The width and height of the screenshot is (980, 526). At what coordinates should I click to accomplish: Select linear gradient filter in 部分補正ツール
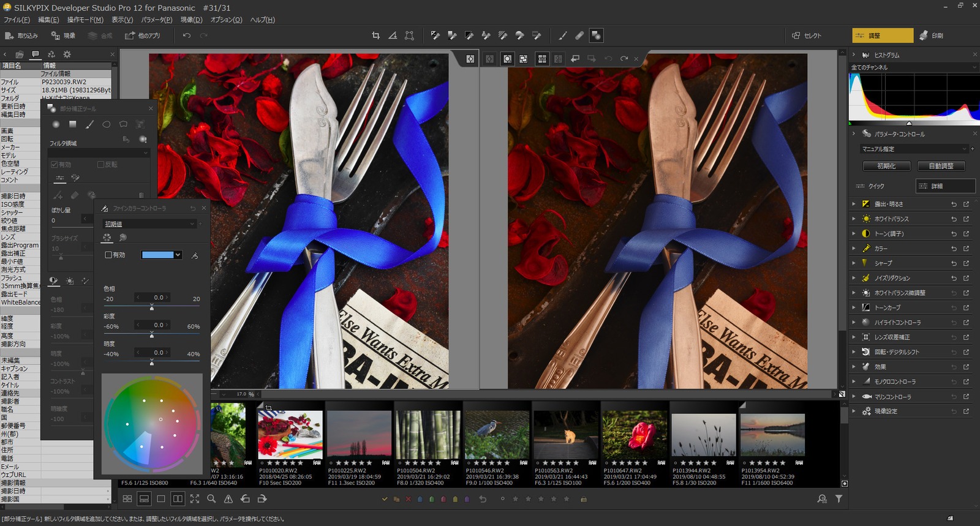[x=73, y=124]
